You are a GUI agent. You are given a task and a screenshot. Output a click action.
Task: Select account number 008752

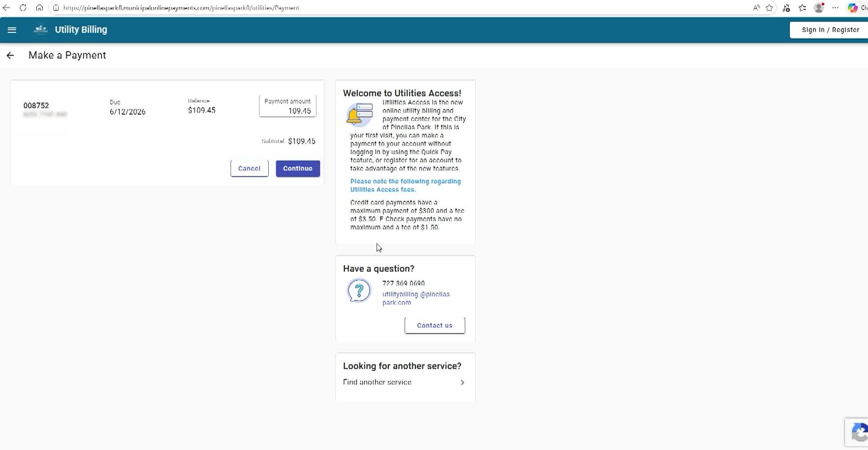pyautogui.click(x=36, y=106)
